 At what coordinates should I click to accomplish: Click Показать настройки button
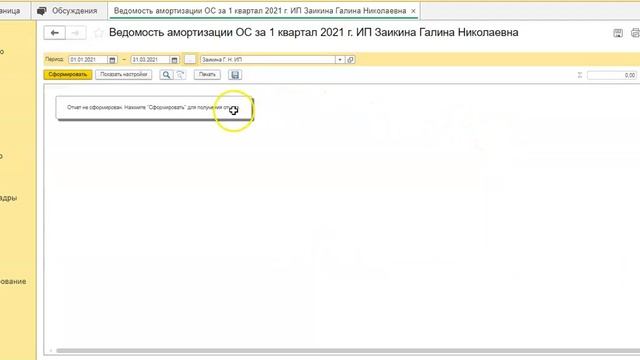coord(124,75)
